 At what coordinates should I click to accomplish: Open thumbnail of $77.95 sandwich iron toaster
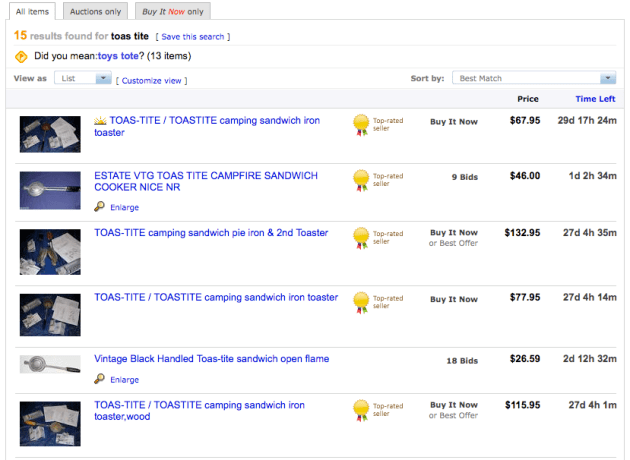(x=50, y=315)
